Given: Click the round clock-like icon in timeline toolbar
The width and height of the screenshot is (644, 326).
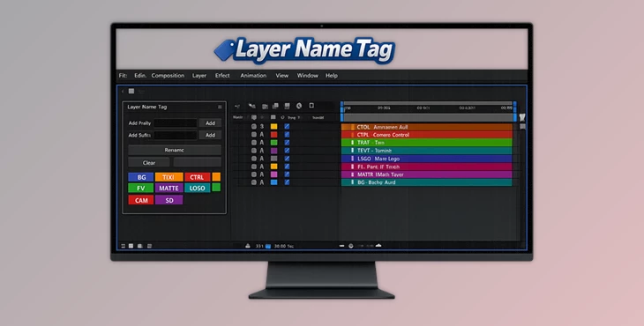Looking at the screenshot, I should click(299, 107).
